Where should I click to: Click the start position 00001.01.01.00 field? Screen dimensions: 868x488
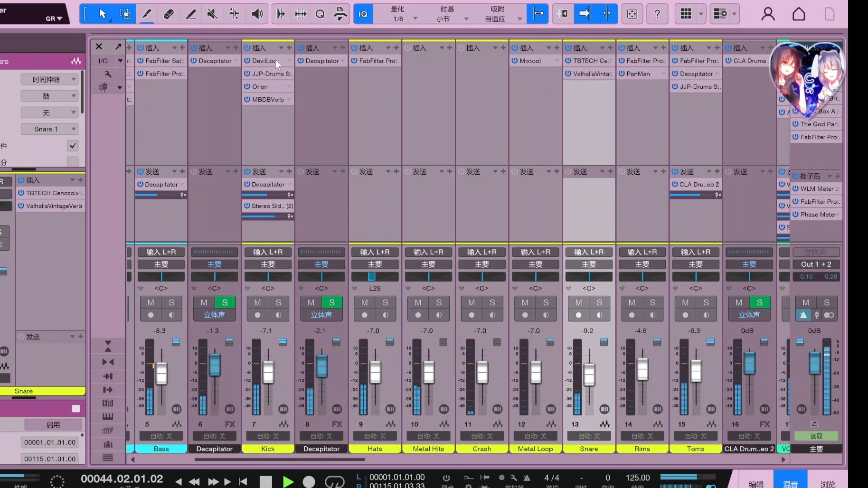point(50,442)
